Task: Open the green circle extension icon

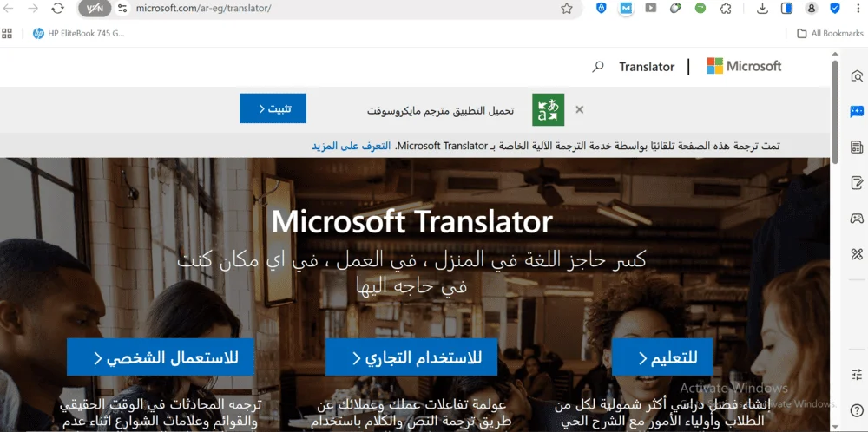Action: click(x=700, y=9)
